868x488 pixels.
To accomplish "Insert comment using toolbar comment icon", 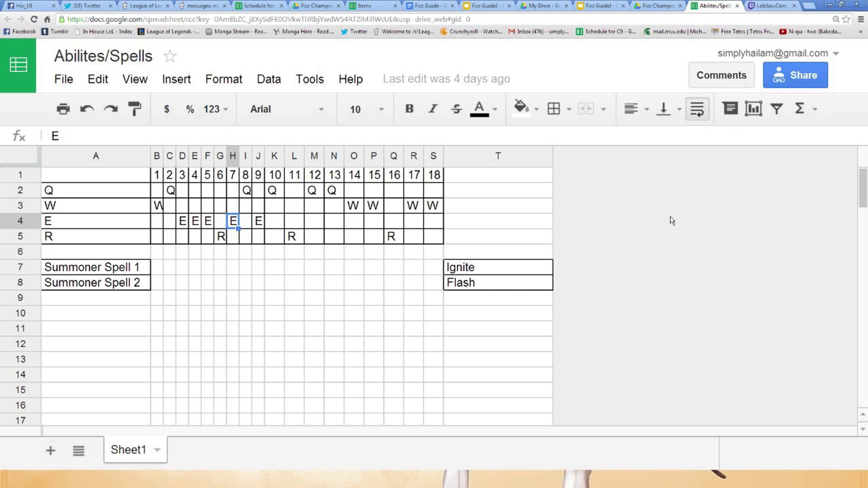I will tap(730, 109).
